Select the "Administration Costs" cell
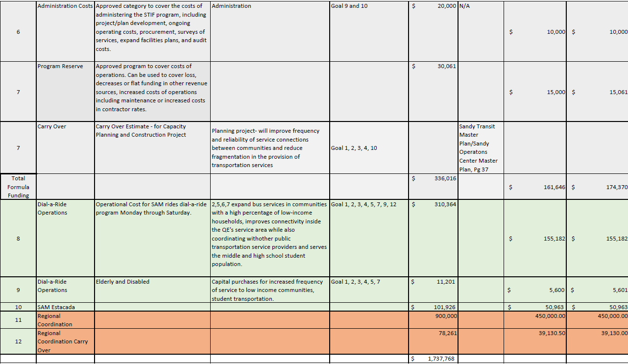The width and height of the screenshot is (628, 364). [x=65, y=30]
